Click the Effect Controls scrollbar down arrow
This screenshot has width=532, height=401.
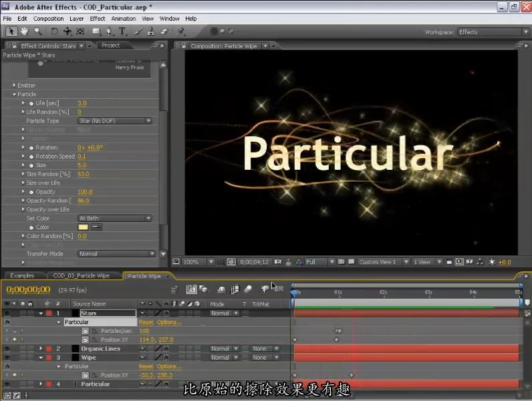point(163,254)
